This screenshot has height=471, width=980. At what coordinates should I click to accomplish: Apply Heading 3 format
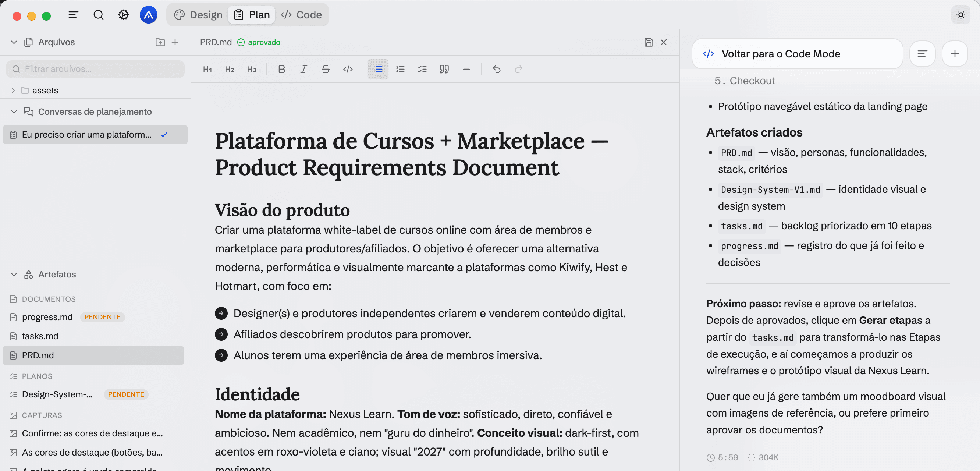(x=252, y=69)
